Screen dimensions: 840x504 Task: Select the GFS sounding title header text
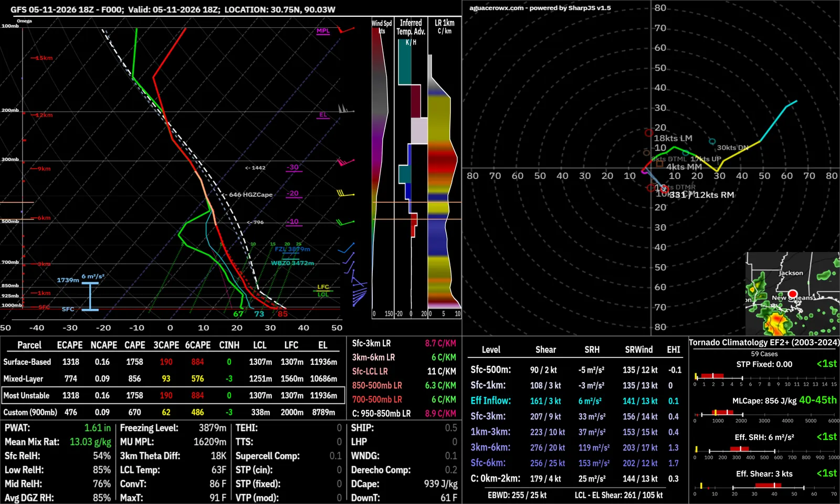[173, 9]
